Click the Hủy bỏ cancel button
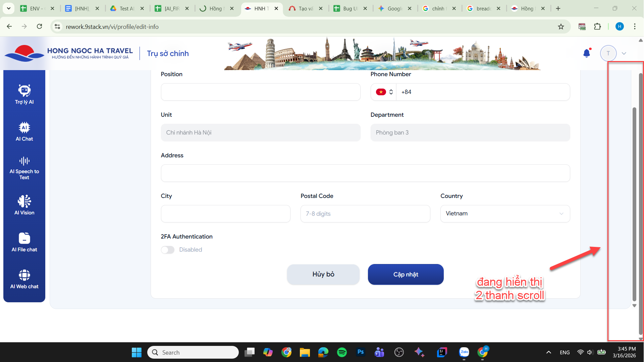 [323, 274]
